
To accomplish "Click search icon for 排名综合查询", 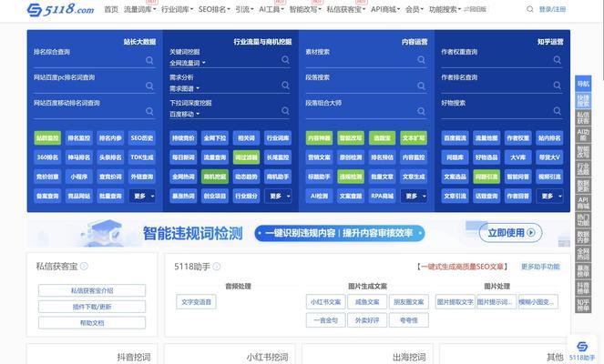I will click(149, 60).
